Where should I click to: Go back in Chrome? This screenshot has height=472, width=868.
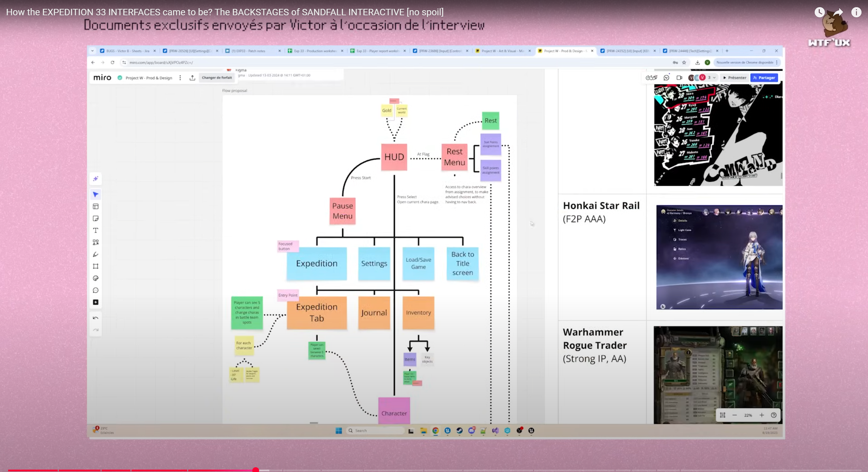point(93,62)
